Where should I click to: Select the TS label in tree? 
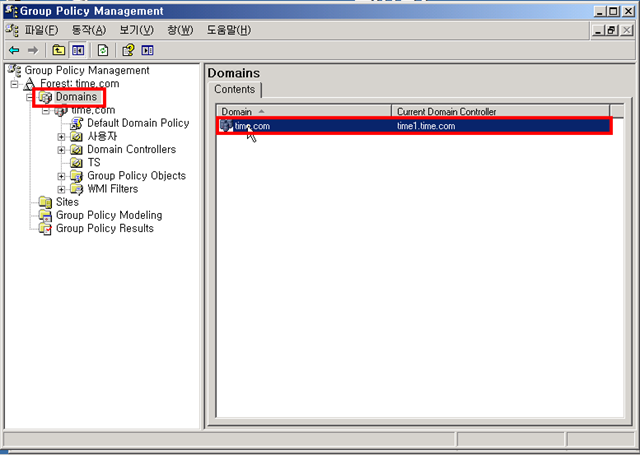(94, 162)
